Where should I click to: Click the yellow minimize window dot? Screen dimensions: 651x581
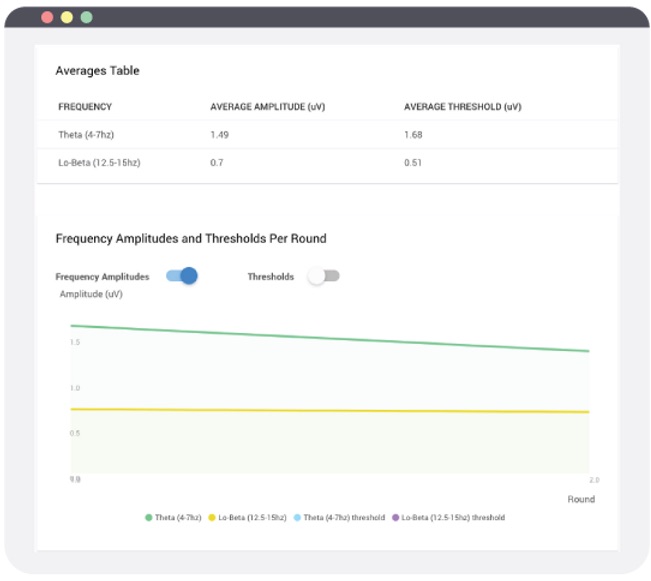pyautogui.click(x=67, y=17)
